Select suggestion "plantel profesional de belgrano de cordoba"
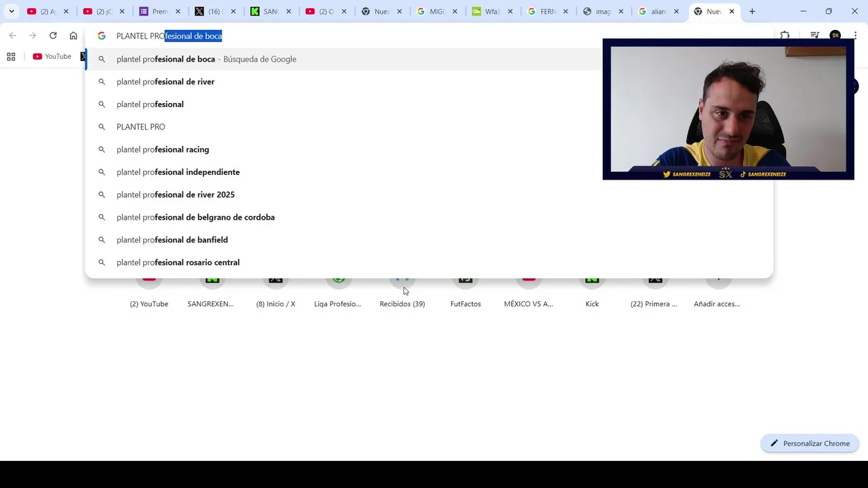This screenshot has width=868, height=488. [429, 218]
